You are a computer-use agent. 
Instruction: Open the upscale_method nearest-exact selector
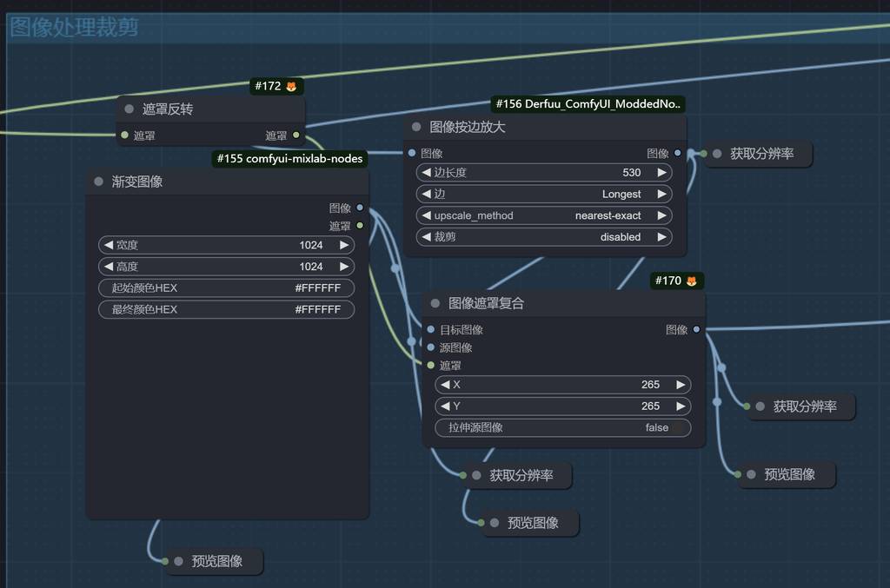(x=543, y=215)
